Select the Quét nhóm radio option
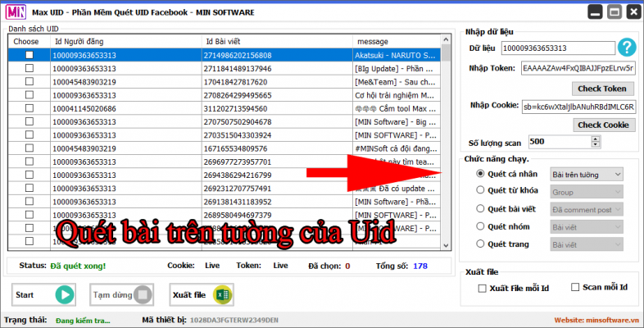This screenshot has width=644, height=328. (480, 226)
